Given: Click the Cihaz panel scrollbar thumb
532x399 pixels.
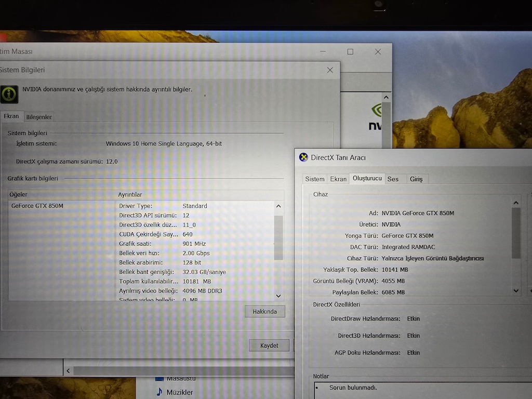Looking at the screenshot, I should 516,233.
